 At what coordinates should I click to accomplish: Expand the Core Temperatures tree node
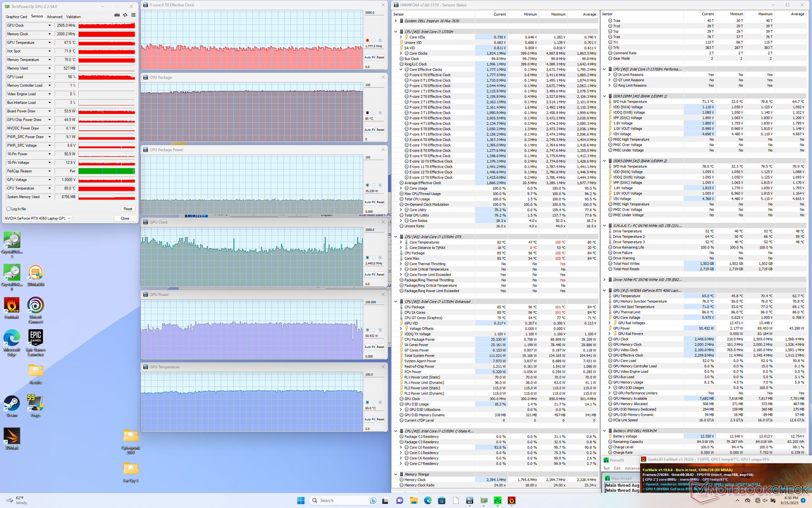click(401, 243)
